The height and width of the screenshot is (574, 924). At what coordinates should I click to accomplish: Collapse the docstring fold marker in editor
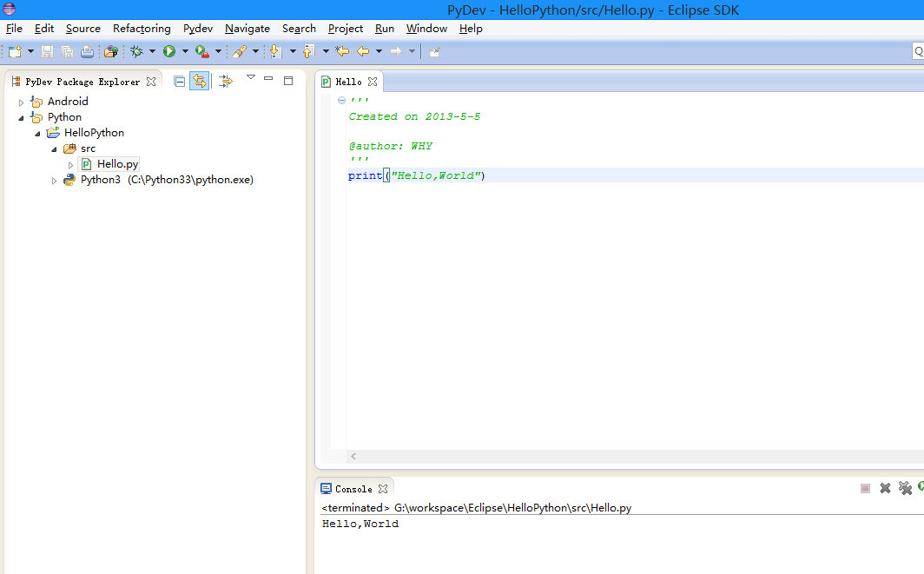click(x=342, y=100)
